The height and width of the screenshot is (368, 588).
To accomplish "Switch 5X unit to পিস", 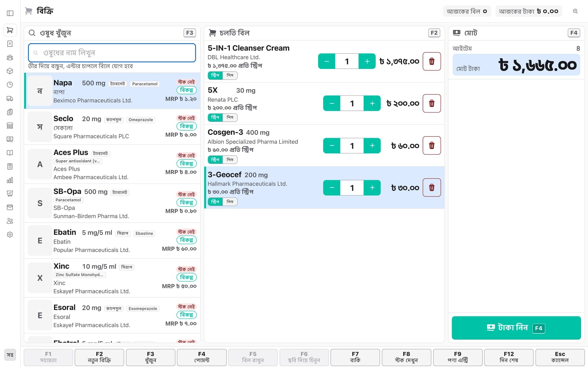I will point(230,117).
